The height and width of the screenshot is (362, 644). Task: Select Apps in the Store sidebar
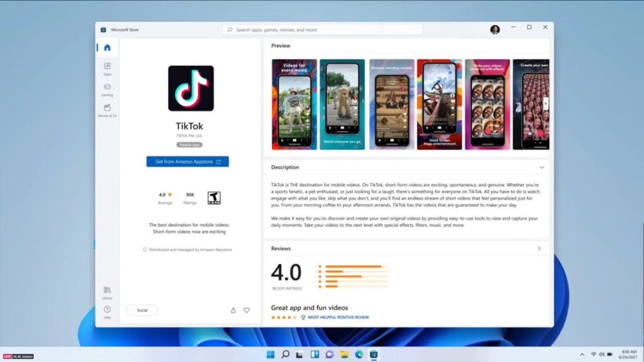tap(107, 68)
